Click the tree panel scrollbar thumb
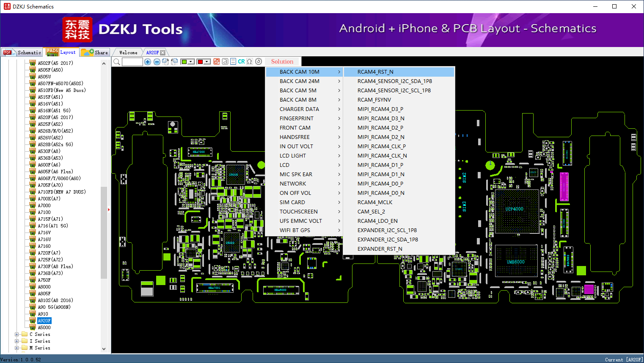Viewport: 644px width, 363px height. pyautogui.click(x=104, y=233)
